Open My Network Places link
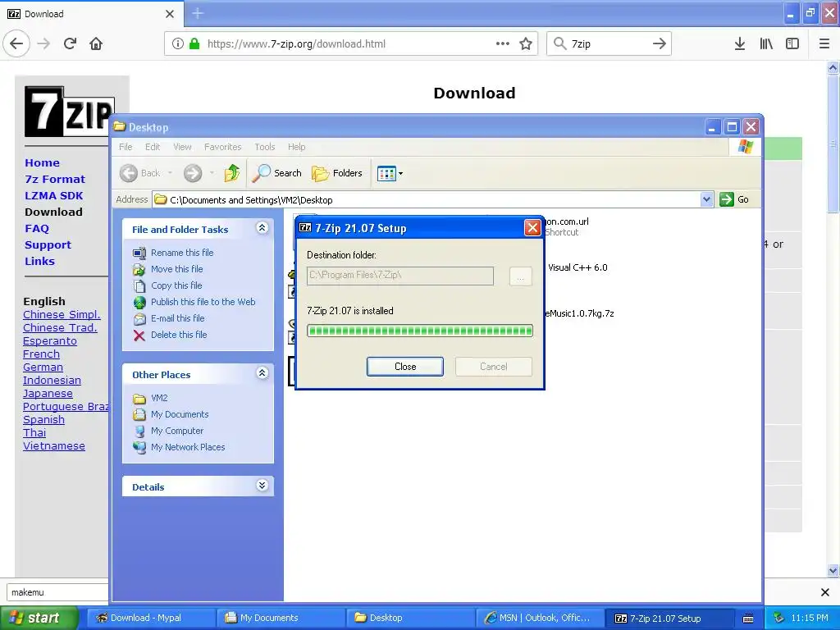Viewport: 840px width, 630px height. tap(188, 447)
